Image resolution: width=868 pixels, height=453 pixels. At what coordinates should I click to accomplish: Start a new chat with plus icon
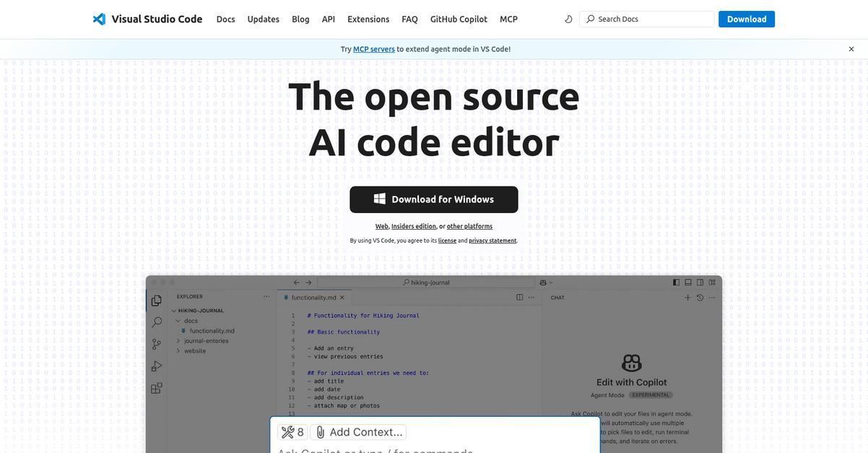pyautogui.click(x=688, y=298)
